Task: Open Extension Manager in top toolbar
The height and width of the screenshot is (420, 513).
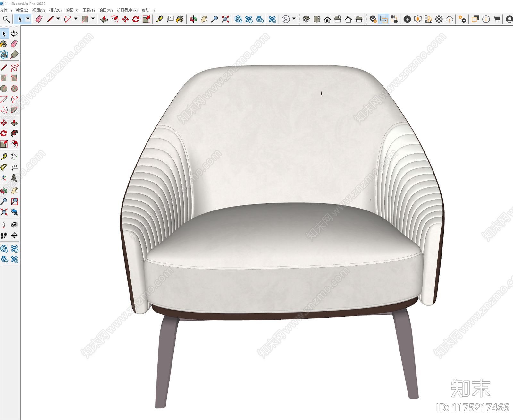Action: pyautogui.click(x=272, y=19)
